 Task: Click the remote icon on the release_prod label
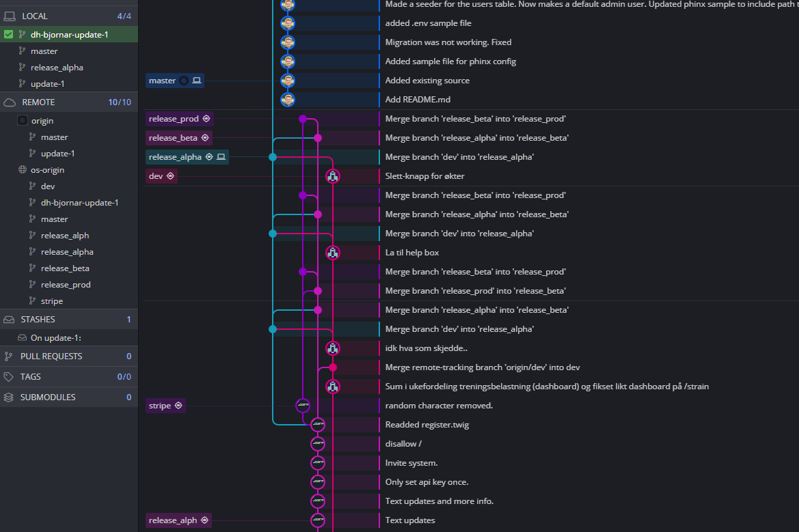206,119
